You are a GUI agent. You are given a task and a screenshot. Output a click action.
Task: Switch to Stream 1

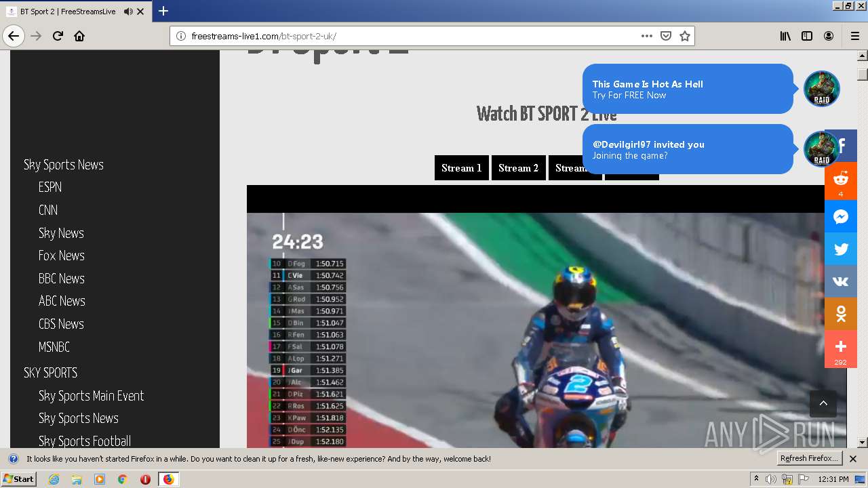tap(461, 168)
